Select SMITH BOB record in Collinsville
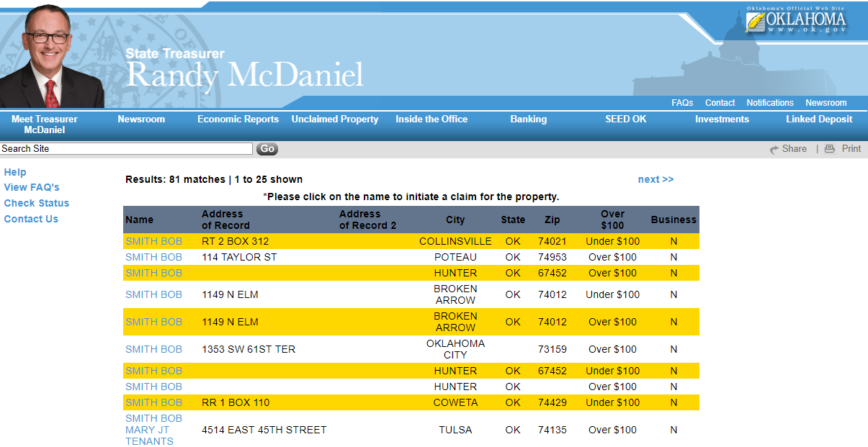This screenshot has width=868, height=447. coord(153,241)
